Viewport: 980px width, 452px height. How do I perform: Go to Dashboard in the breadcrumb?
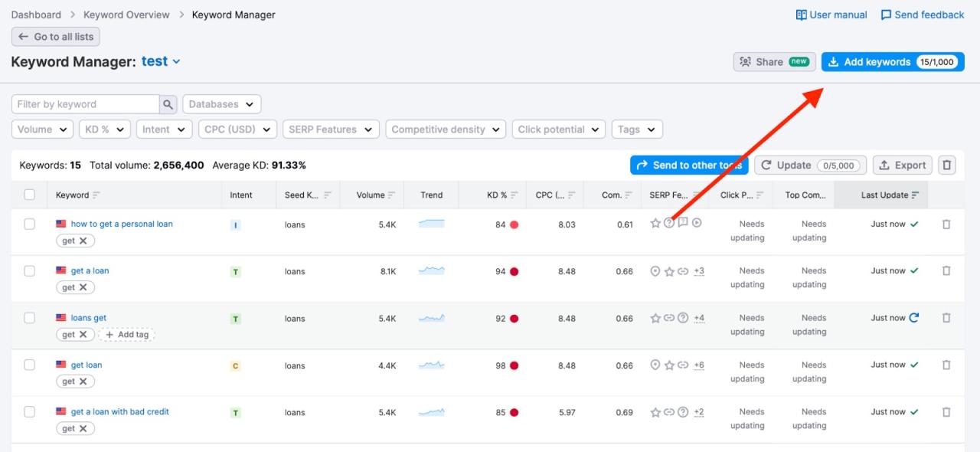(36, 15)
